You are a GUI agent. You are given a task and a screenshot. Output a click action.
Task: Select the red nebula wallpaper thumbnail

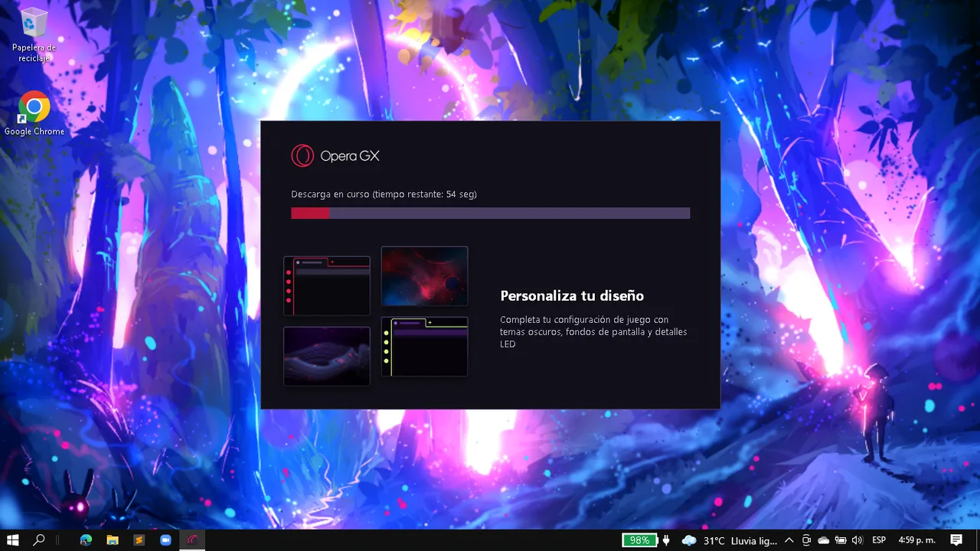coord(425,276)
